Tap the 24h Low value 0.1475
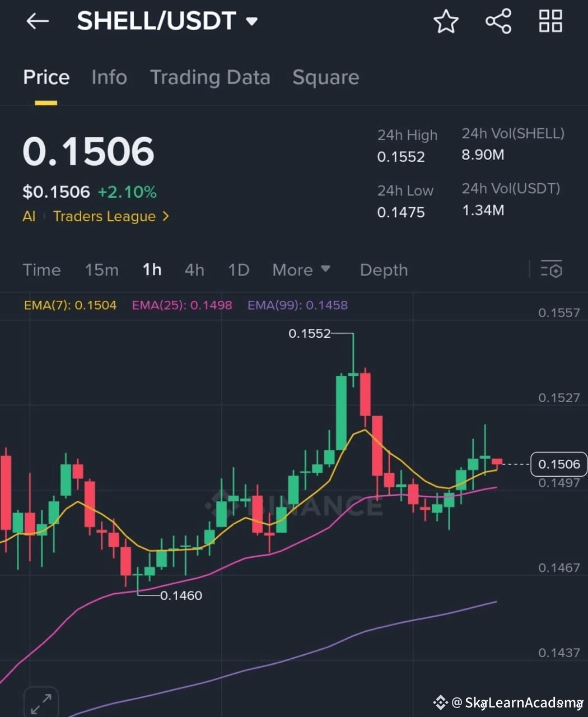The image size is (588, 717). tap(401, 212)
